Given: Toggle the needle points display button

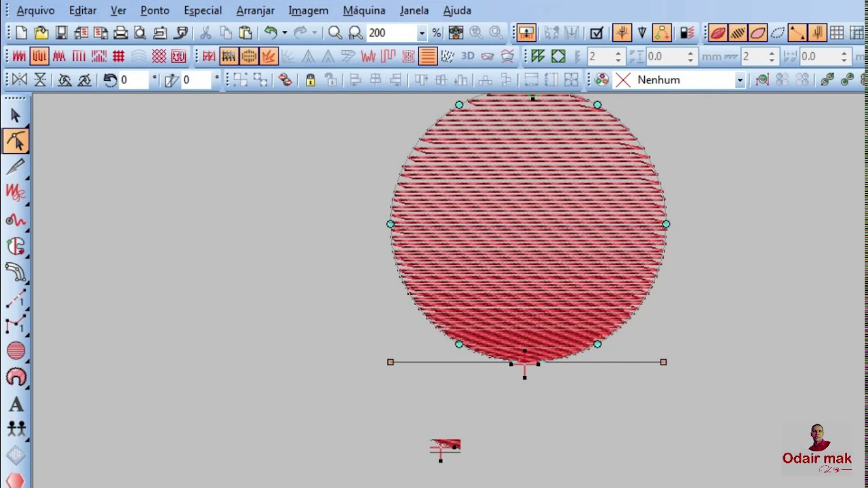Looking at the screenshot, I should pyautogui.click(x=622, y=33).
